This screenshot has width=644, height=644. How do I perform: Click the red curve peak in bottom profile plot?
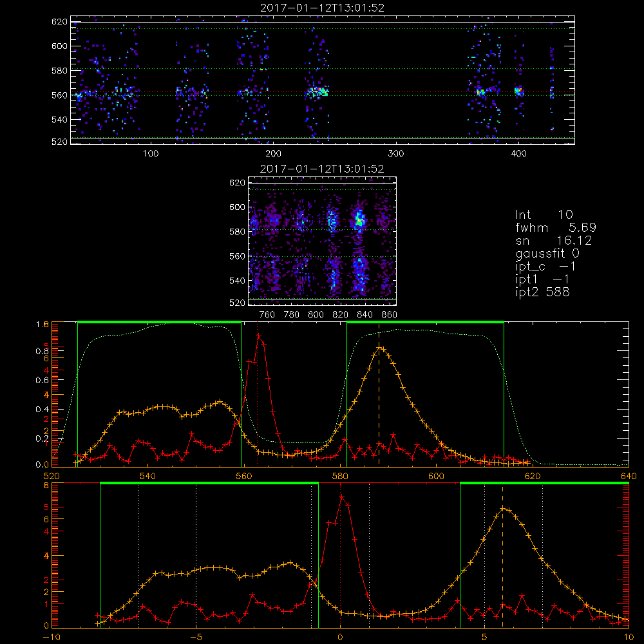pyautogui.click(x=341, y=497)
